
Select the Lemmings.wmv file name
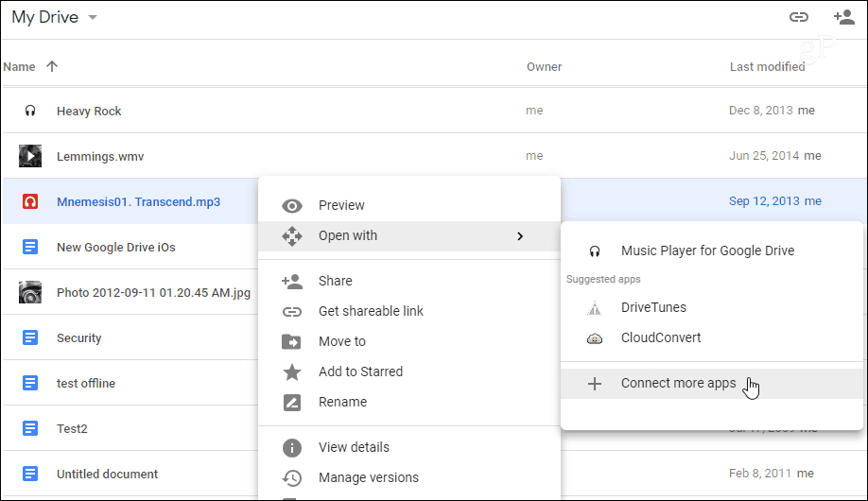[x=100, y=157]
